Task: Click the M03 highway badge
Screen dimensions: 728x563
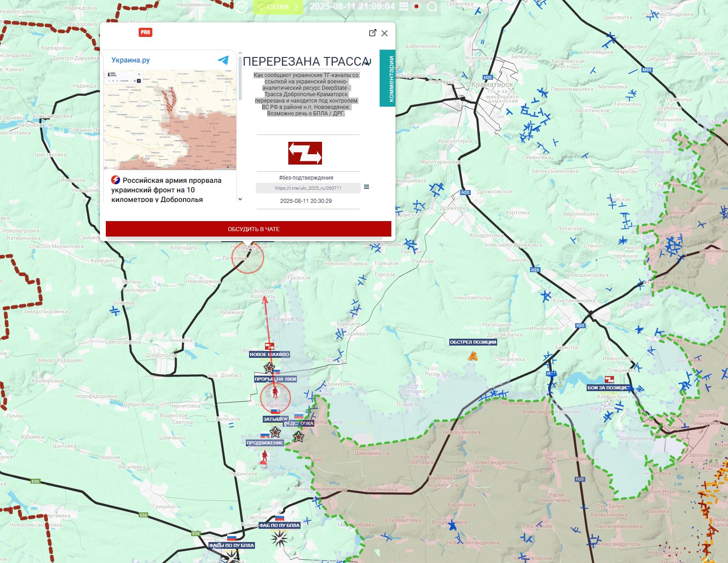Action: (x=647, y=70)
